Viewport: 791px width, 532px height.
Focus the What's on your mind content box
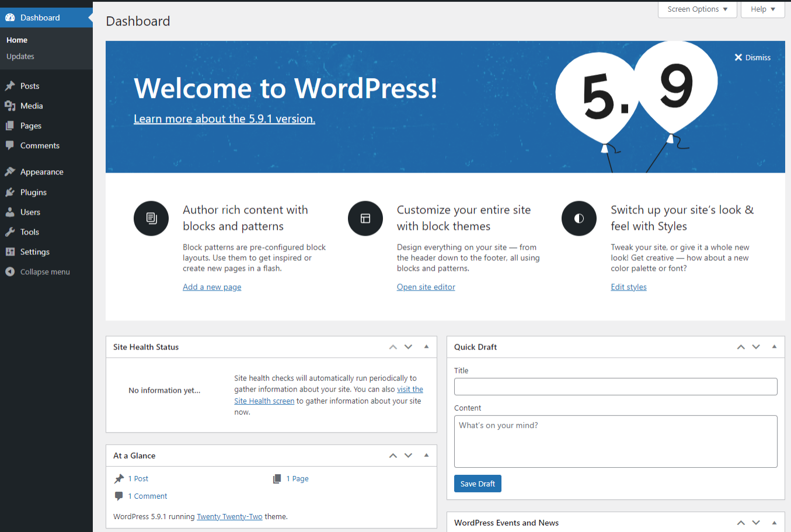point(616,442)
